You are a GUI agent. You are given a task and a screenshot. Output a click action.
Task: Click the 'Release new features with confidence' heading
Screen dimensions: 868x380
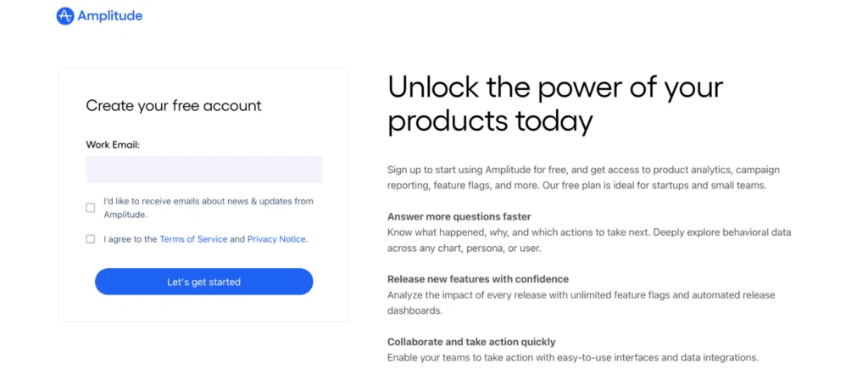pos(477,279)
